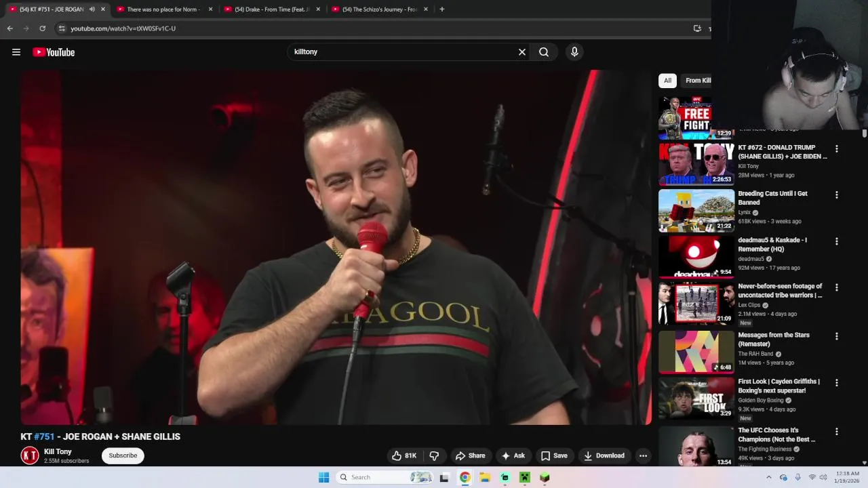This screenshot has height=488, width=868.
Task: Switch to Drake - From Time tab
Action: pos(271,9)
